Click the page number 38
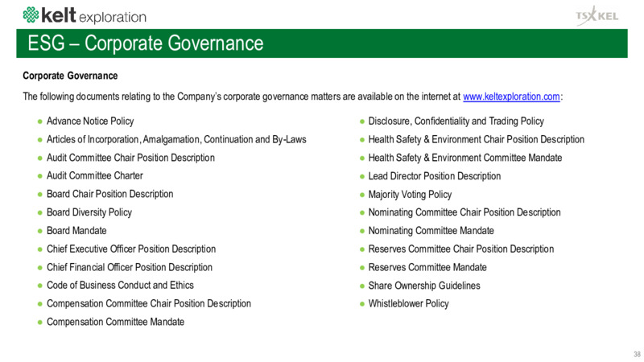644x362 pixels. click(x=637, y=354)
